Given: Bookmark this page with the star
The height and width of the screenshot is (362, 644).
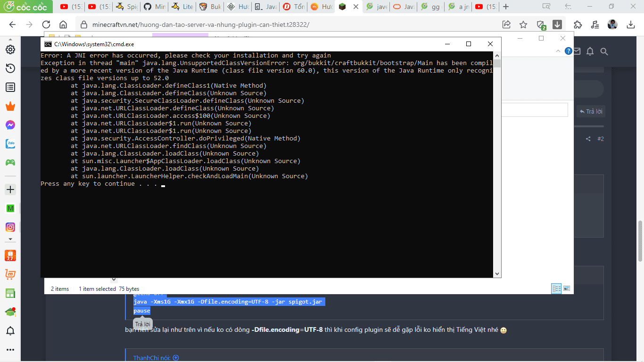Looking at the screenshot, I should (x=523, y=25).
